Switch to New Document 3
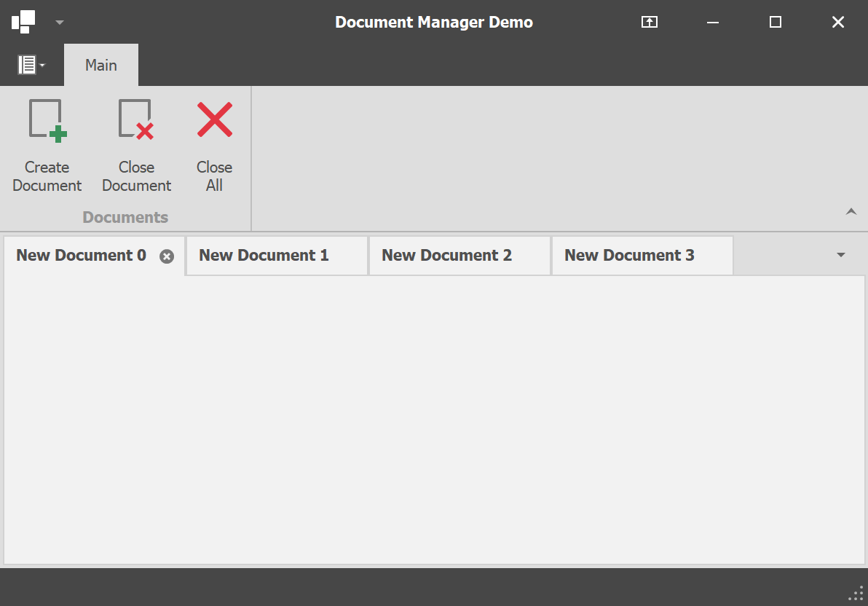Image resolution: width=868 pixels, height=606 pixels. coord(629,255)
